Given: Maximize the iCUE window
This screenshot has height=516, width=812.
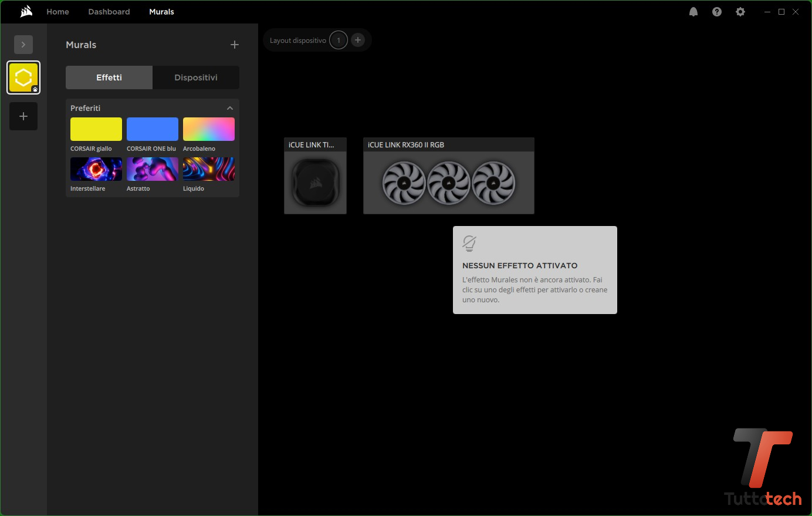Looking at the screenshot, I should (x=781, y=12).
